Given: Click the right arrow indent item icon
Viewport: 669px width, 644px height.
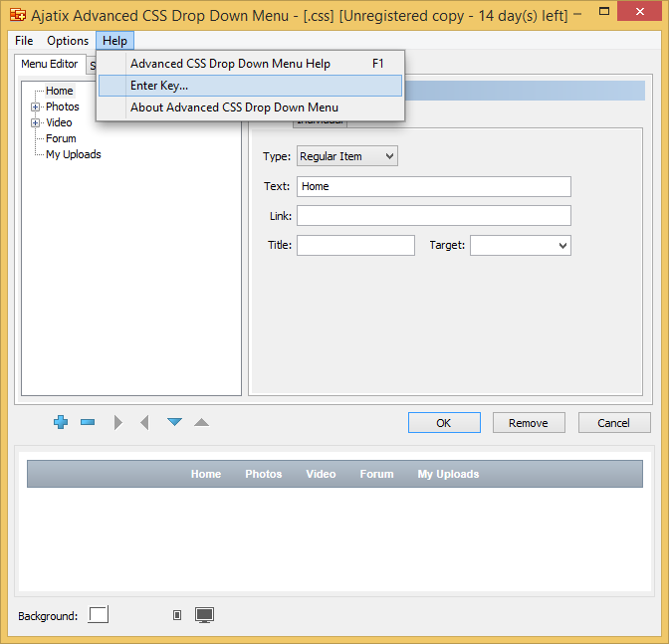Looking at the screenshot, I should [x=118, y=422].
